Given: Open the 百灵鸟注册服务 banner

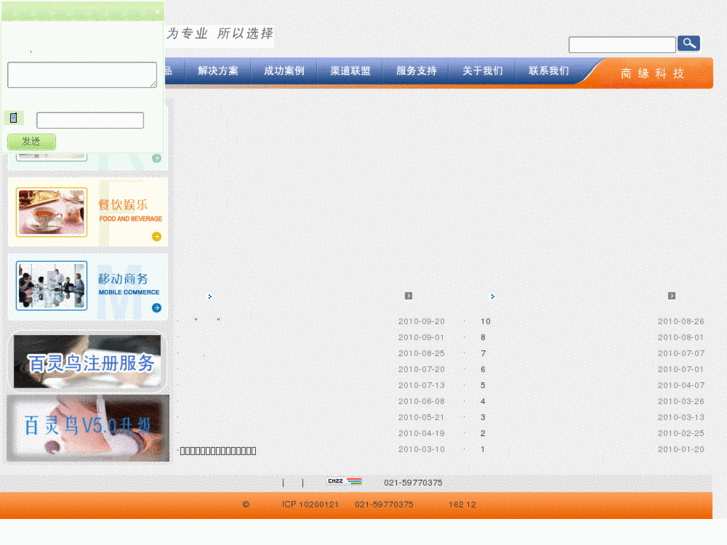Looking at the screenshot, I should click(87, 362).
